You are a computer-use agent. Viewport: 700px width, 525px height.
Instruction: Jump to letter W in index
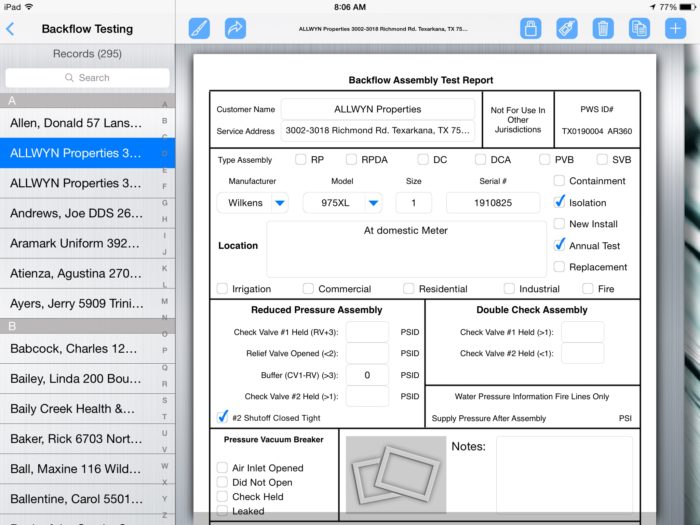click(165, 466)
